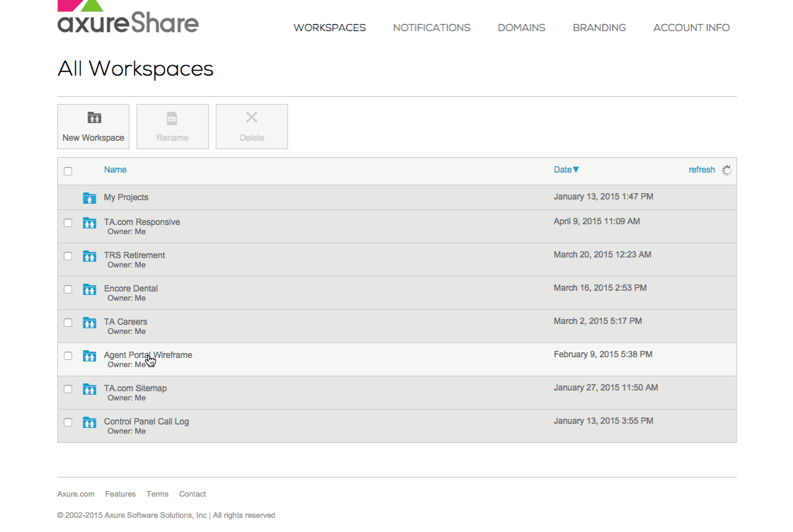Viewport: 793px width, 532px height.
Task: Click the folder icon for TA.com Sitemap
Action: (89, 388)
